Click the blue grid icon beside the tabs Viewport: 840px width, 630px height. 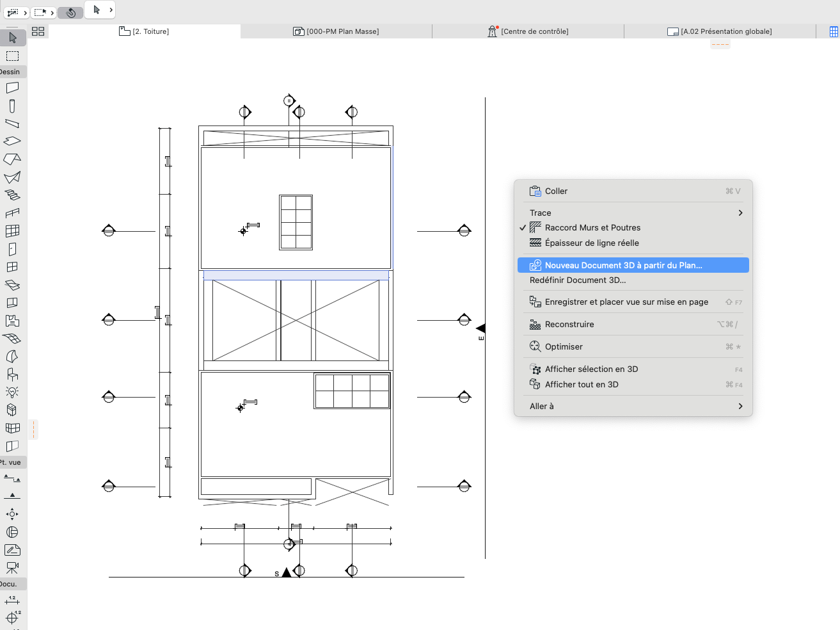click(x=834, y=31)
